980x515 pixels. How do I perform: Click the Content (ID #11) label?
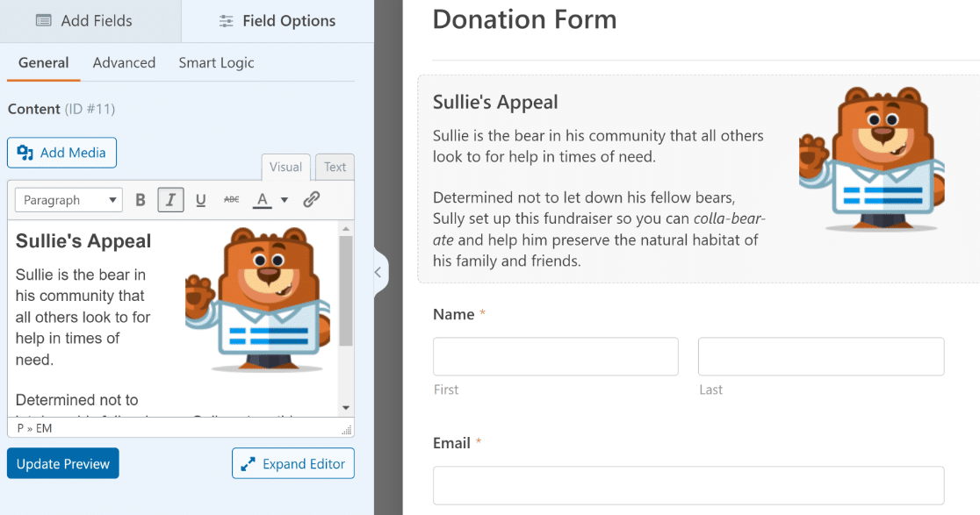[x=61, y=110]
